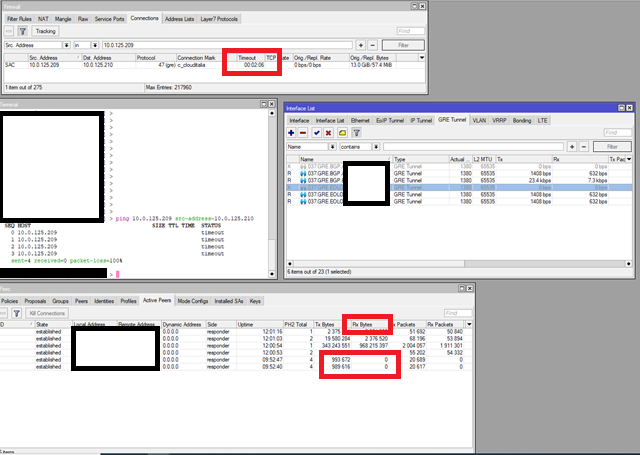Click the Kill Connections button
Screen dimensions: 640x455
tap(47, 313)
